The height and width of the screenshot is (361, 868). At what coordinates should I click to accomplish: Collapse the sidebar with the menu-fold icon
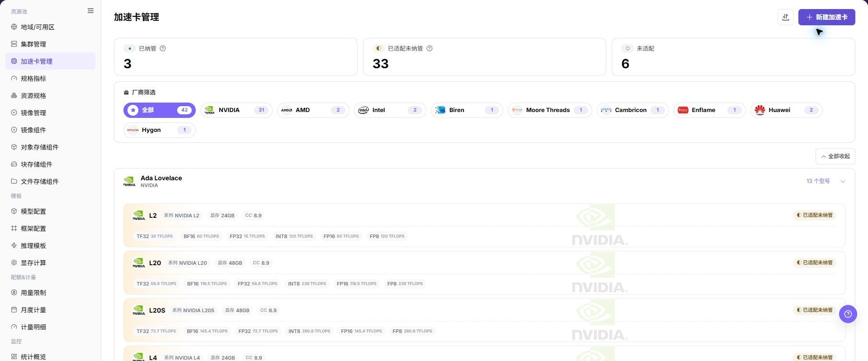pos(90,11)
